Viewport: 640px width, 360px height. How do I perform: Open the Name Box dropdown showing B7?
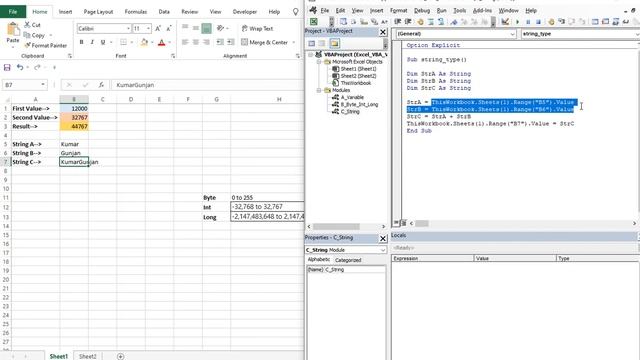(x=43, y=85)
